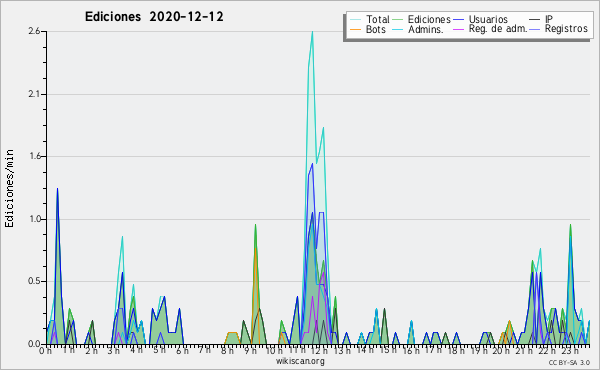Click the tallest Total peak near 12 h
This screenshot has height=370, width=600.
312,32
